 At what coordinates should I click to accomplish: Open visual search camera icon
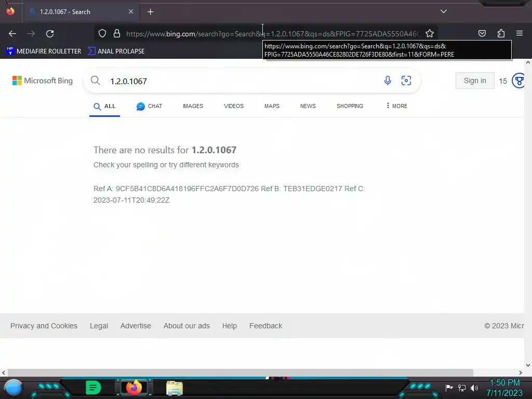(x=406, y=81)
